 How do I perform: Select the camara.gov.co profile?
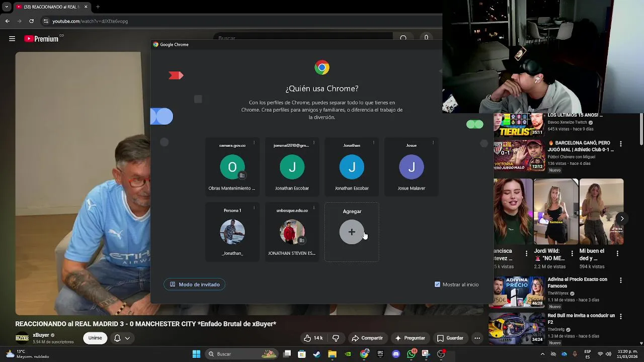232,167
